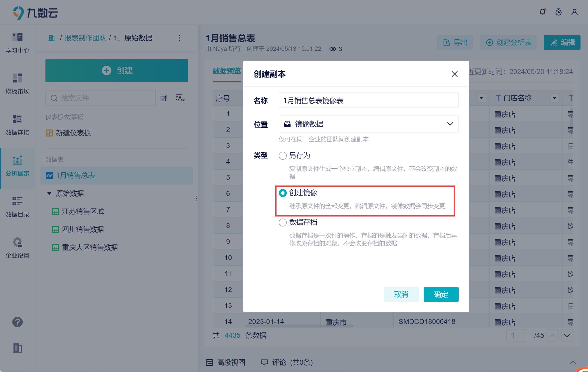Click the enterprise building icon at sidebar bottom
The width and height of the screenshot is (588, 372).
point(17,348)
